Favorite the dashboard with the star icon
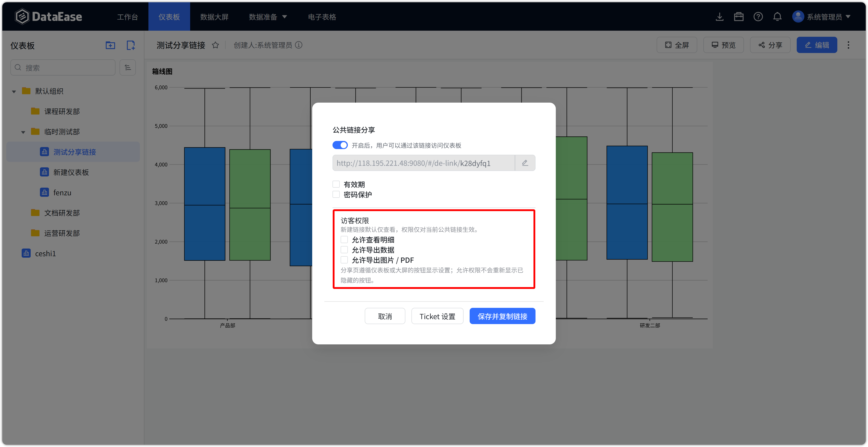 (215, 45)
